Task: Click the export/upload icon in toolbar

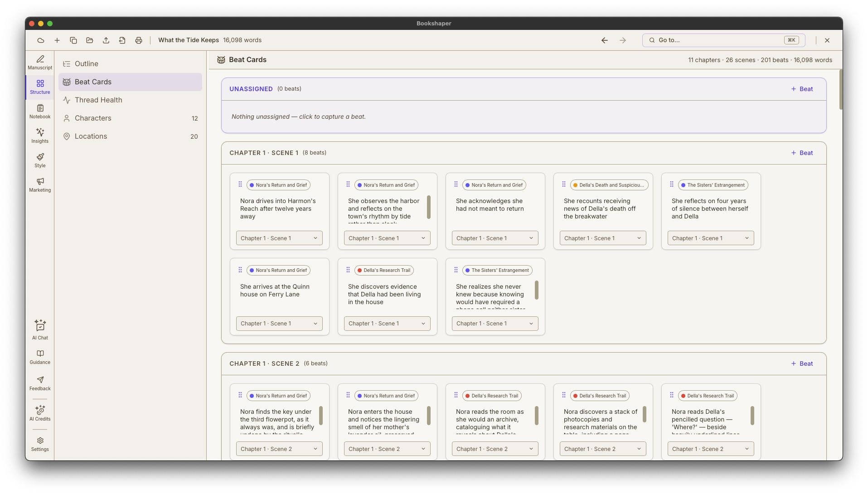Action: [106, 40]
